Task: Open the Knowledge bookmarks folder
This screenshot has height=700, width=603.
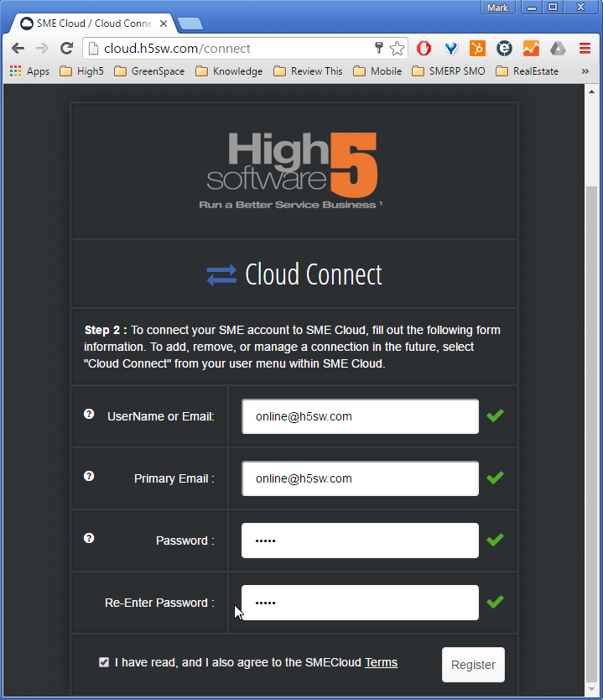Action: 229,71
